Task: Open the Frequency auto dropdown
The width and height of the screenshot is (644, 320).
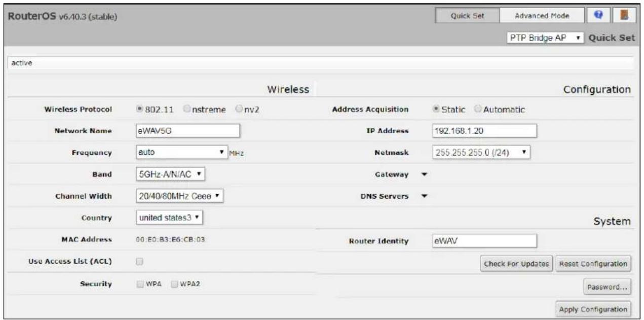Action: tap(181, 152)
